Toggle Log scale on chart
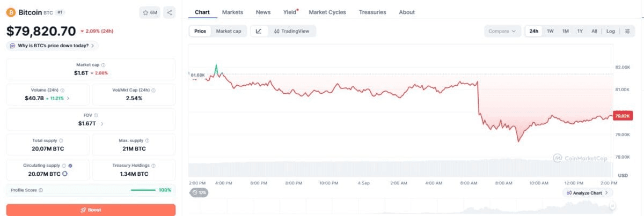 pyautogui.click(x=611, y=31)
